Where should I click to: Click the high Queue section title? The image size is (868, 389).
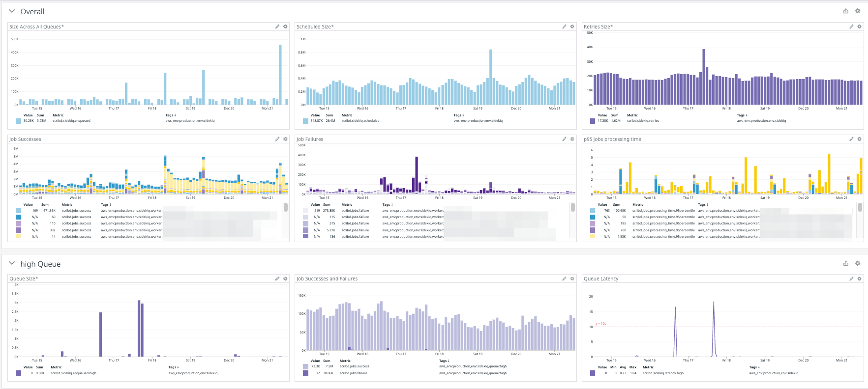(x=40, y=264)
